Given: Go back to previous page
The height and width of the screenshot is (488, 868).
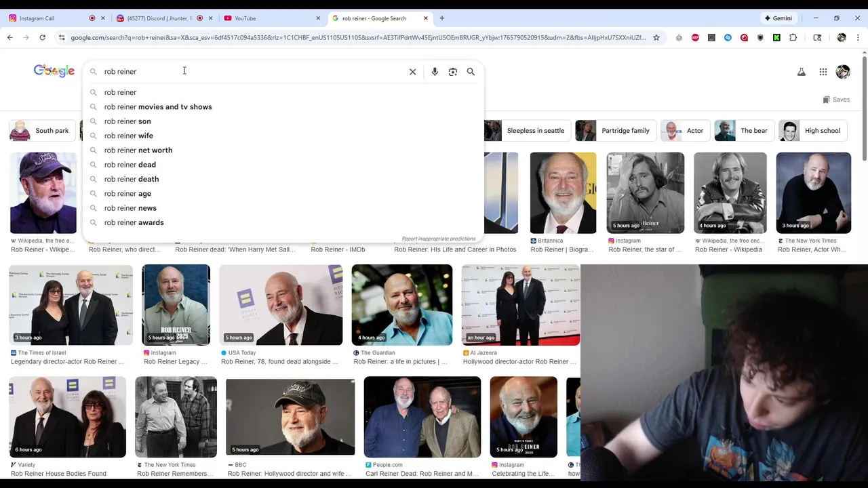Looking at the screenshot, I should point(9,37).
